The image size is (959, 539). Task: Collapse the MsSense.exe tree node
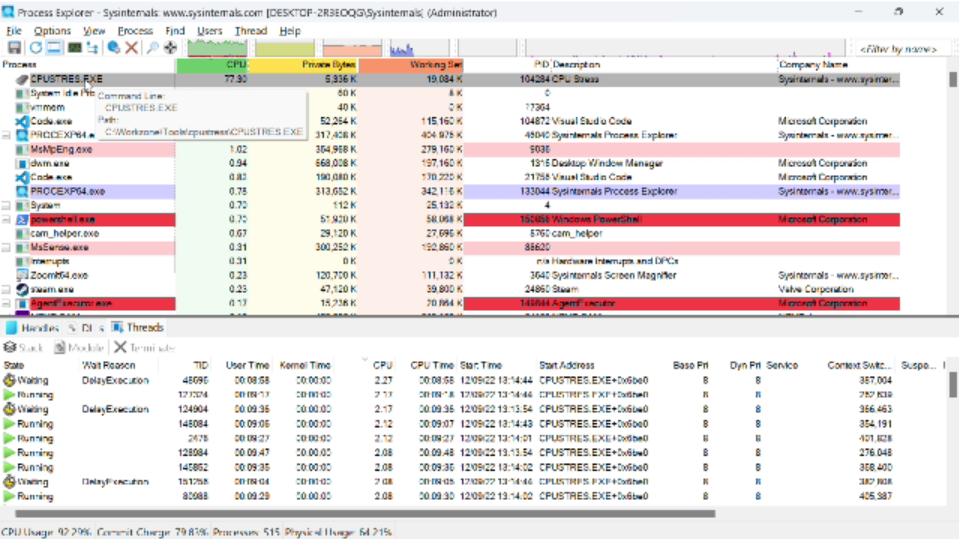(6, 248)
